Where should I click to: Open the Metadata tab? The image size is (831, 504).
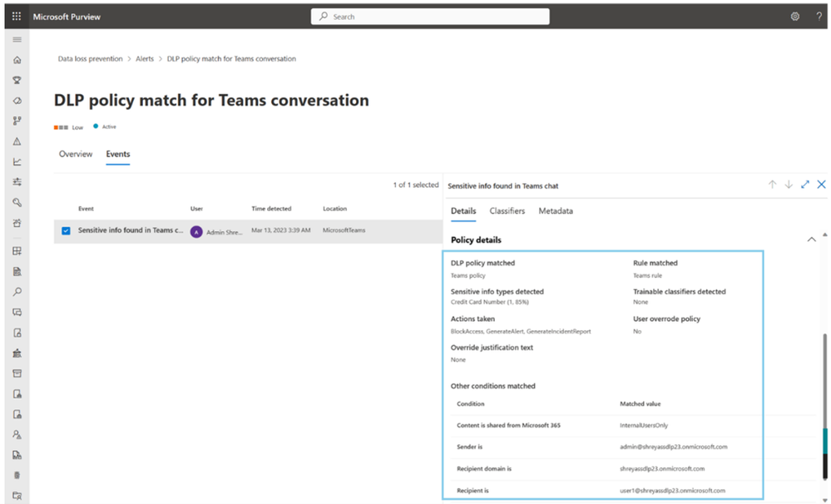click(x=556, y=211)
